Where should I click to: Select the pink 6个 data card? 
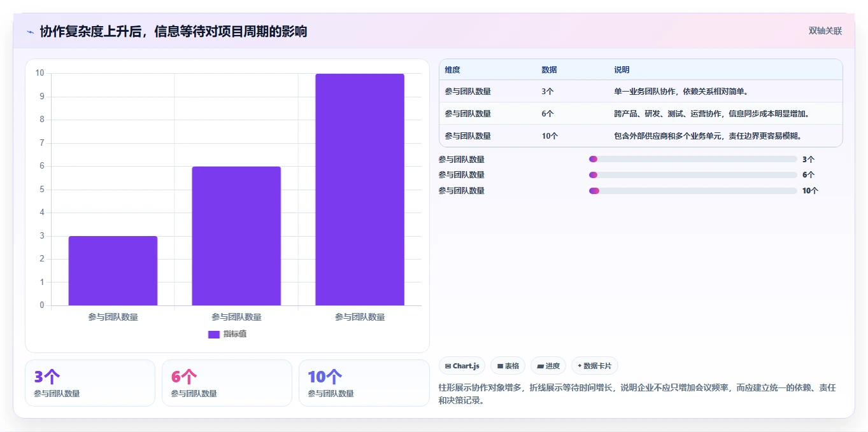227,383
